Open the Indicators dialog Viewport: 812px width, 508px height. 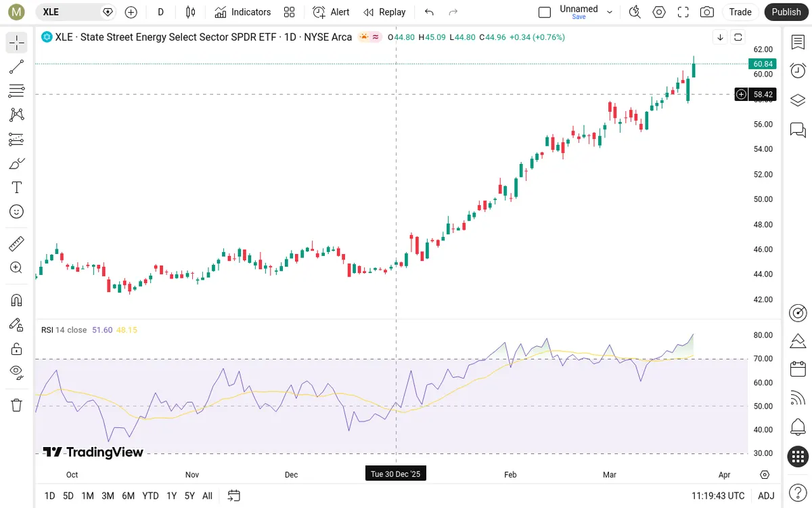point(243,12)
